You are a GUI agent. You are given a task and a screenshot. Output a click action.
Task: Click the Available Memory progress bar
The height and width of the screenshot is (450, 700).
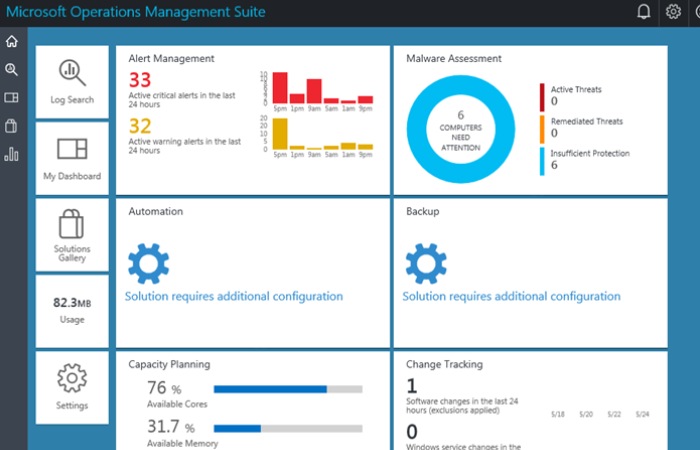tap(288, 429)
